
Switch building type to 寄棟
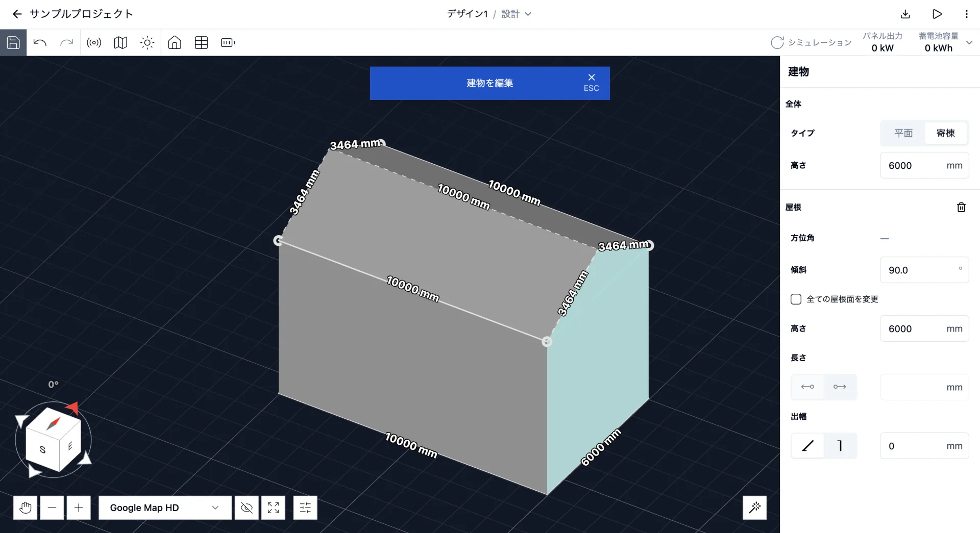946,133
